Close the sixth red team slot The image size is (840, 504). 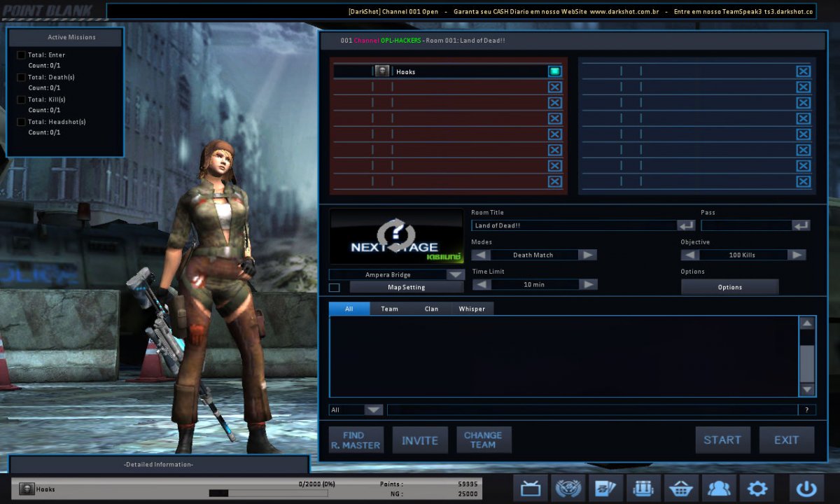[x=554, y=150]
